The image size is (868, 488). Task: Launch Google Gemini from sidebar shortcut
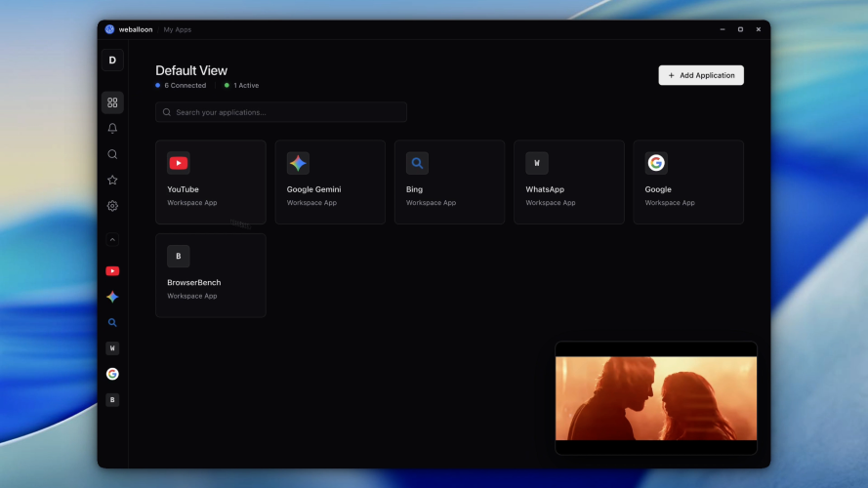pos(112,297)
